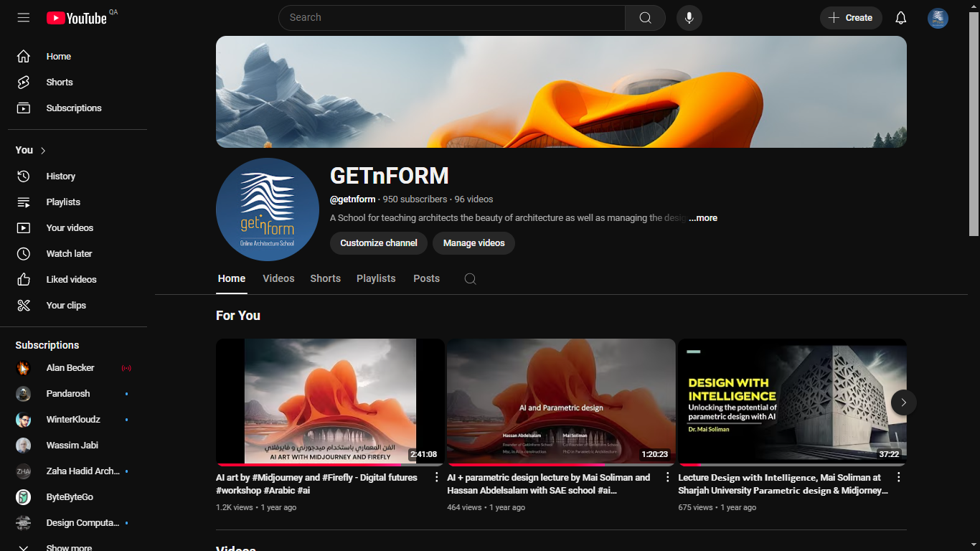Open options menu for Midjourney Firefly video
Viewport: 980px width, 551px height.
(436, 477)
